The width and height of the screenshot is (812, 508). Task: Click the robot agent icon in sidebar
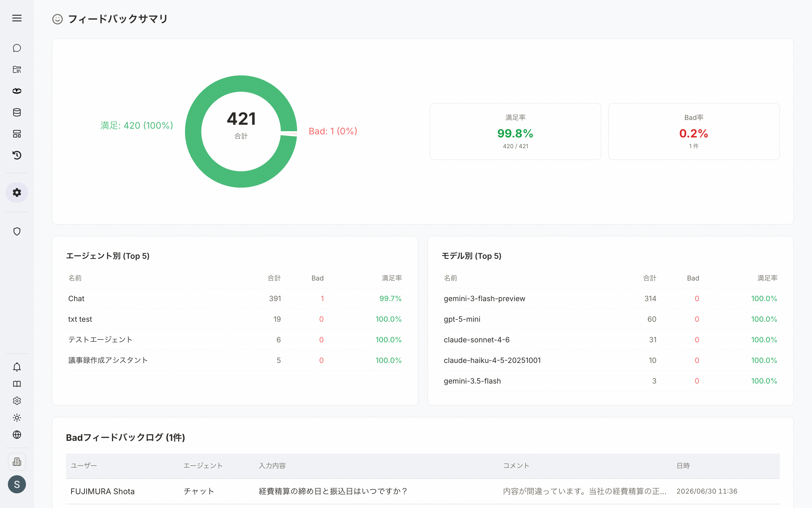point(17,91)
